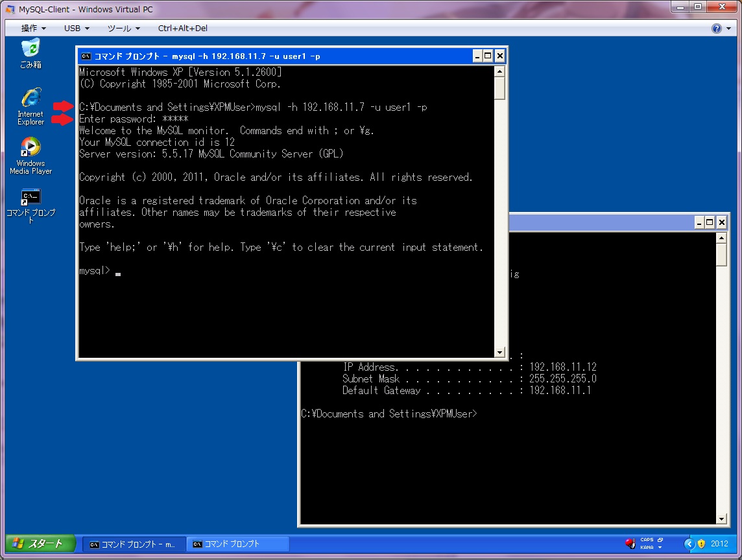Click the 'Enter password: *****' line

tap(134, 119)
